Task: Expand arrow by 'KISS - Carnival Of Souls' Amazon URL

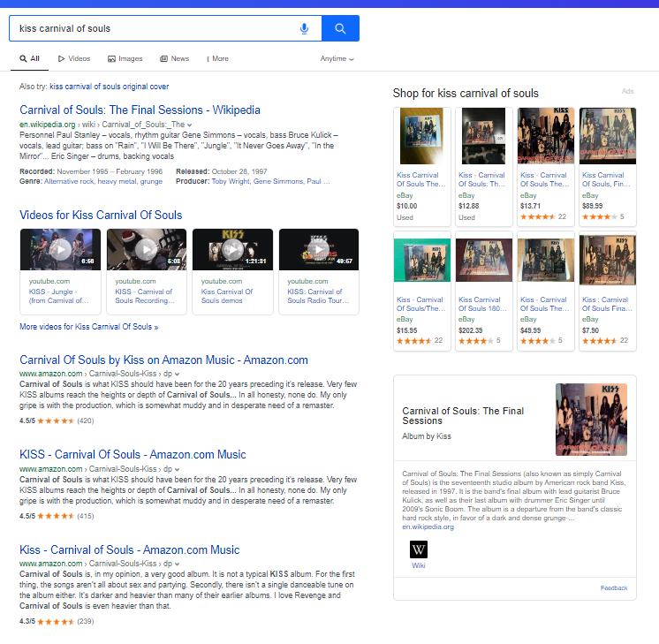Action: [x=178, y=470]
